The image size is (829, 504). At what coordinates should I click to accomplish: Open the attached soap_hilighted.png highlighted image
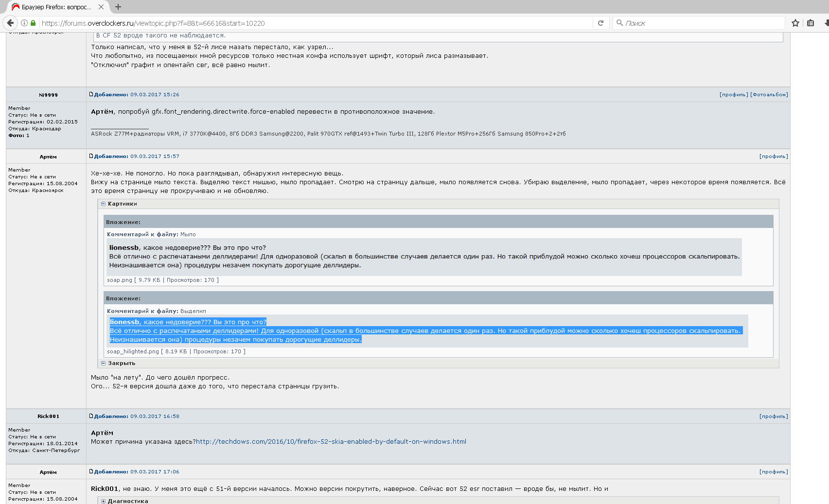[x=427, y=331]
